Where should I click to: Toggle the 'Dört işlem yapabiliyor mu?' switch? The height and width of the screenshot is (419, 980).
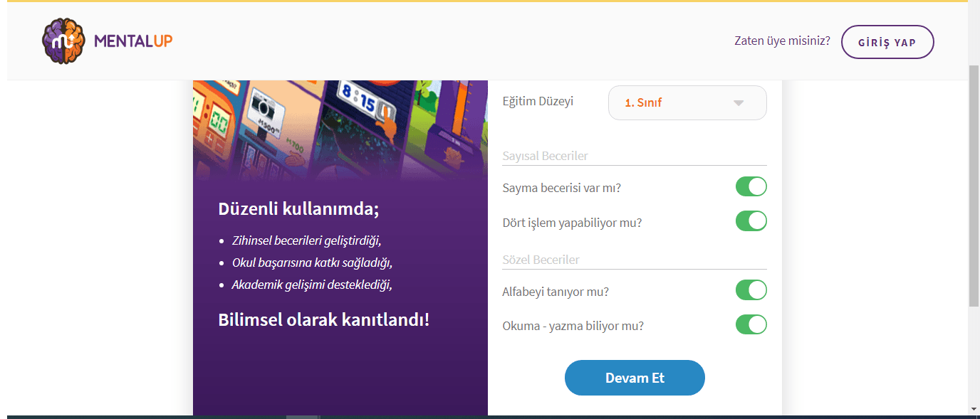tap(751, 221)
